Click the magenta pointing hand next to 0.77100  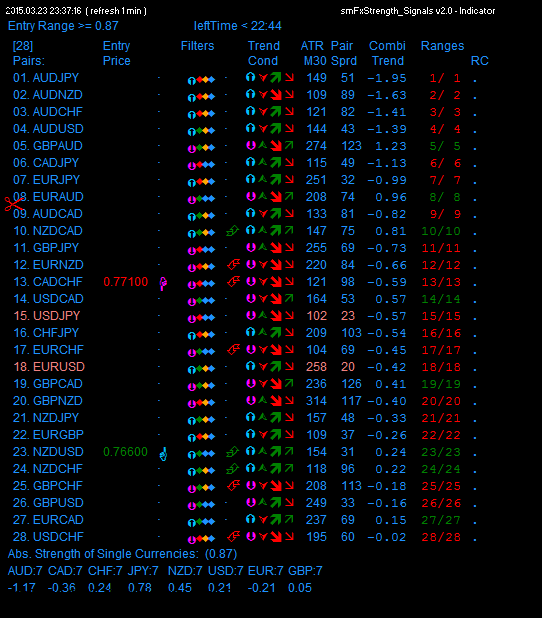click(x=163, y=283)
